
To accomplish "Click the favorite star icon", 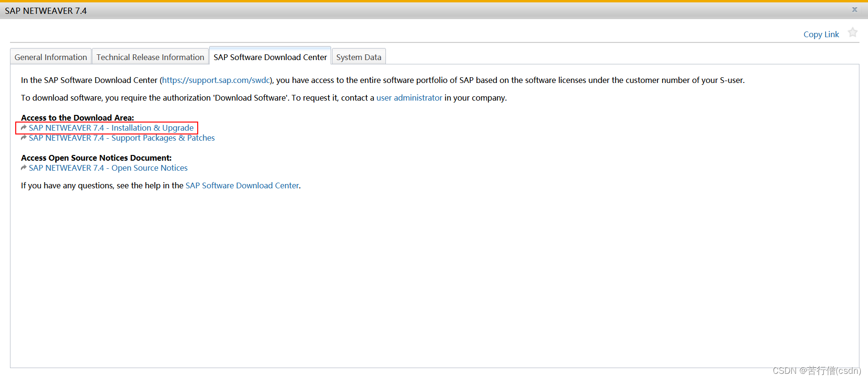I will point(853,32).
